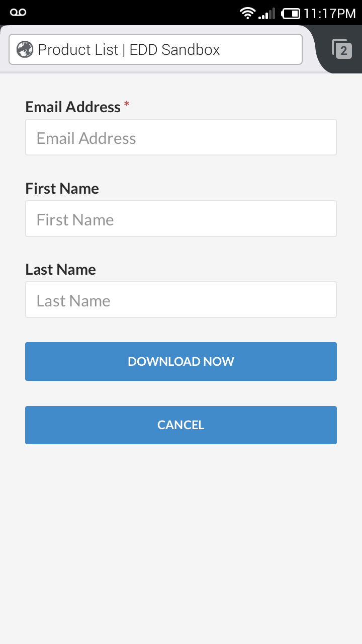Select the Last Name input field
Screen dimensions: 362x644
(x=181, y=300)
